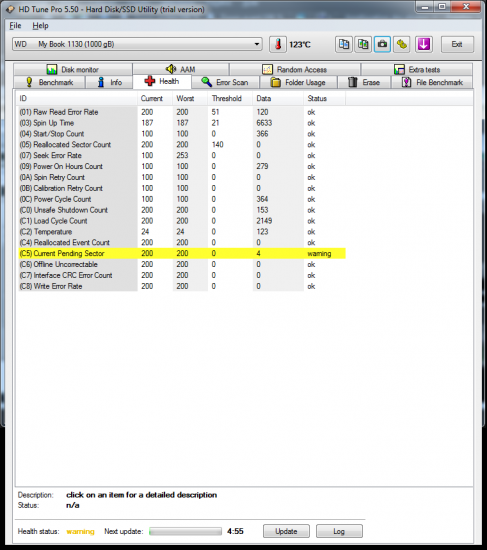This screenshot has height=550, width=487.
Task: Open the options tools icon
Action: 402,45
